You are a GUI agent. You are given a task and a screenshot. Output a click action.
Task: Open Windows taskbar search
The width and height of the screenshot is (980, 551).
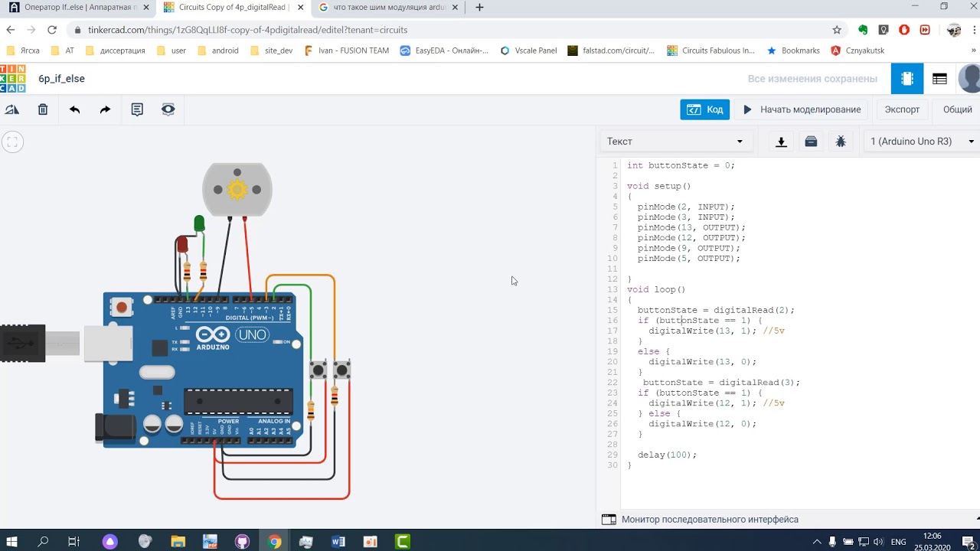[x=43, y=541]
